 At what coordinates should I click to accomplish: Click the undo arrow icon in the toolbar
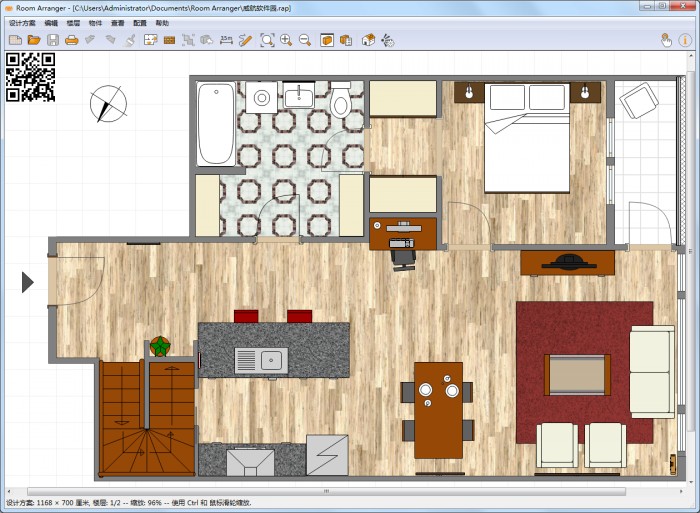tap(91, 40)
